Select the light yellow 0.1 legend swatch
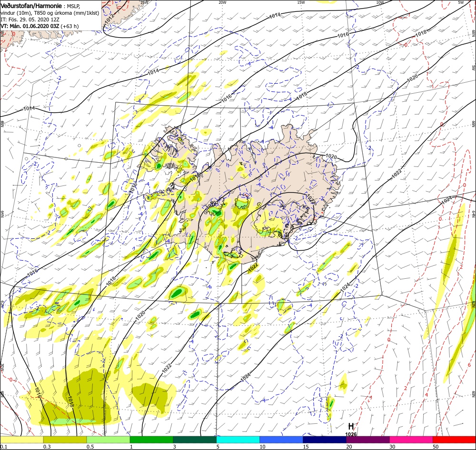476x450 pixels. pyautogui.click(x=21, y=440)
